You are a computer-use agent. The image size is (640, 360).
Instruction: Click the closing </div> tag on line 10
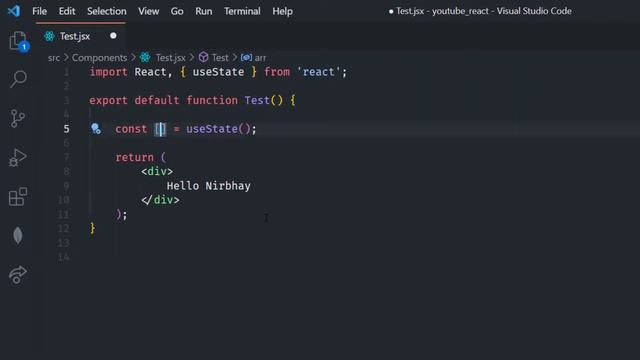click(x=160, y=200)
